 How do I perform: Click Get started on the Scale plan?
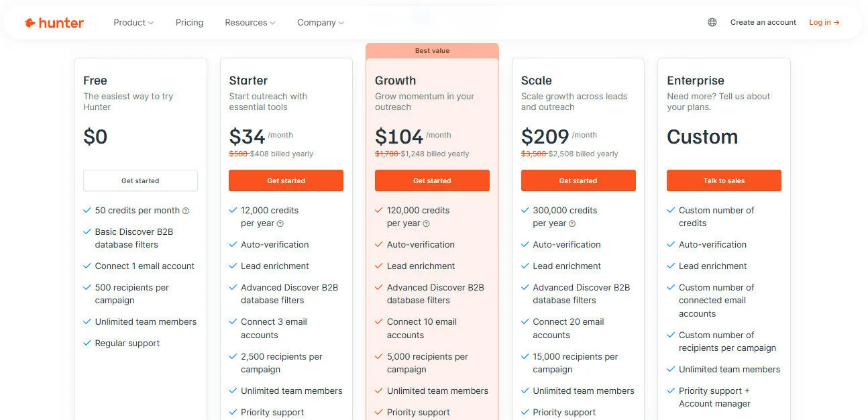tap(578, 180)
